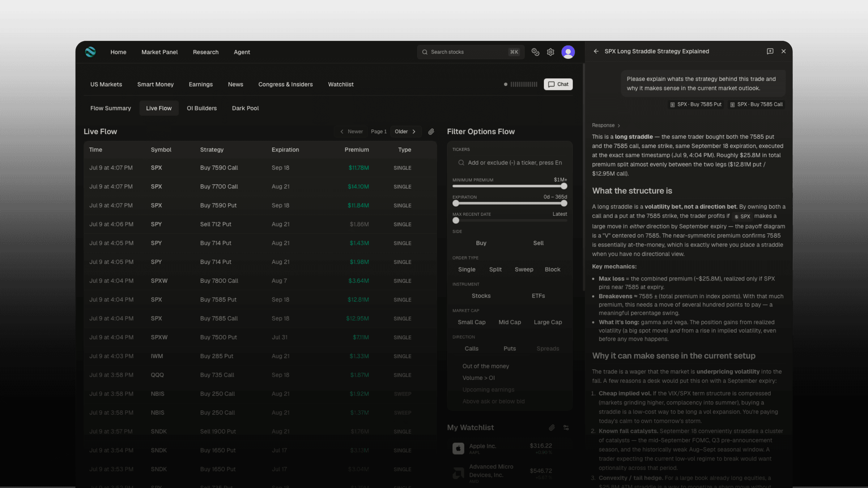Open the News tab
The image size is (868, 488).
[235, 84]
